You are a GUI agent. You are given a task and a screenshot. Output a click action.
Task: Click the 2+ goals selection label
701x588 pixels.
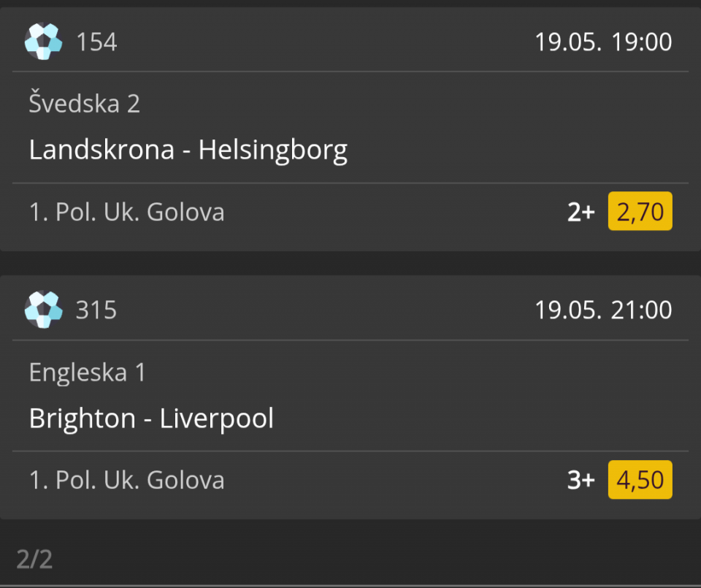point(581,212)
